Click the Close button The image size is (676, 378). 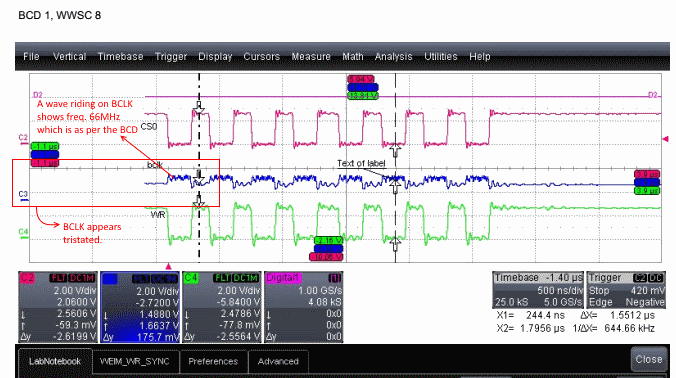pyautogui.click(x=648, y=359)
